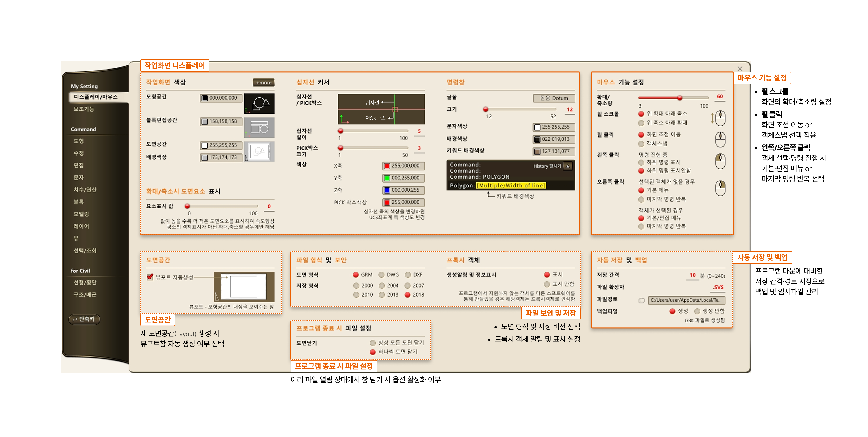Click the backup file path field
Screen dimensions: 868x437
(686, 300)
